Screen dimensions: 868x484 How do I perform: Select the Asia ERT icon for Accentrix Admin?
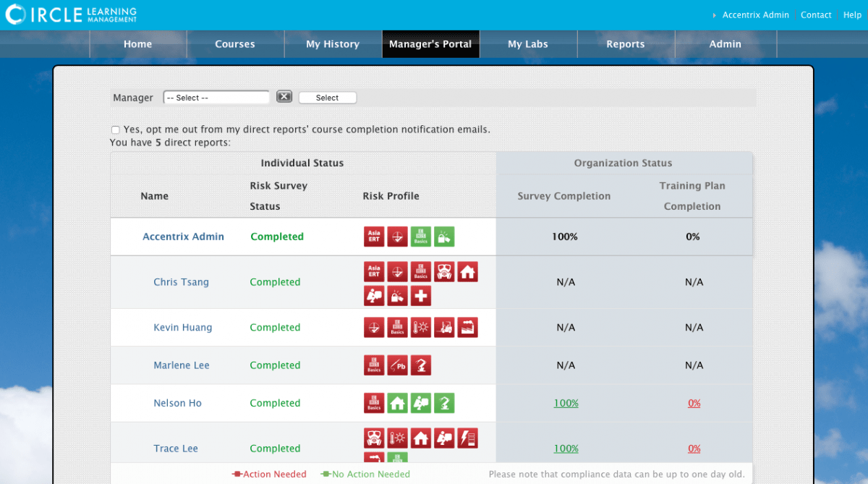pos(374,237)
